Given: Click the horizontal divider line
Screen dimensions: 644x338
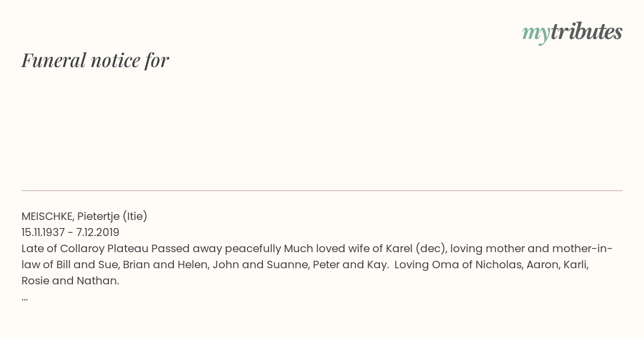Looking at the screenshot, I should [322, 190].
